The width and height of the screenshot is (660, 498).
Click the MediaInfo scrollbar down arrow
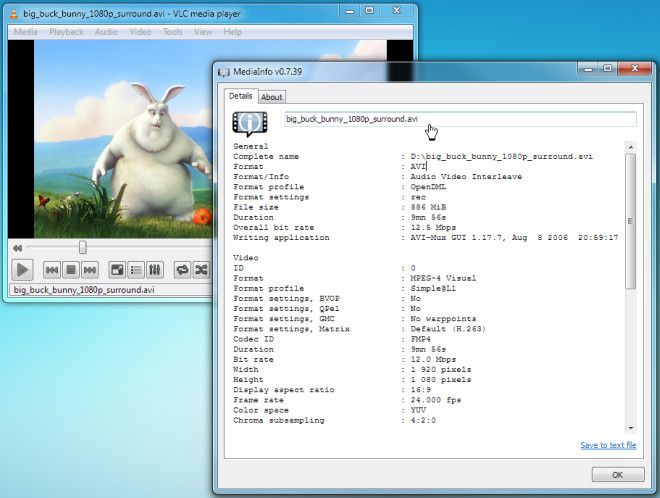click(x=631, y=428)
